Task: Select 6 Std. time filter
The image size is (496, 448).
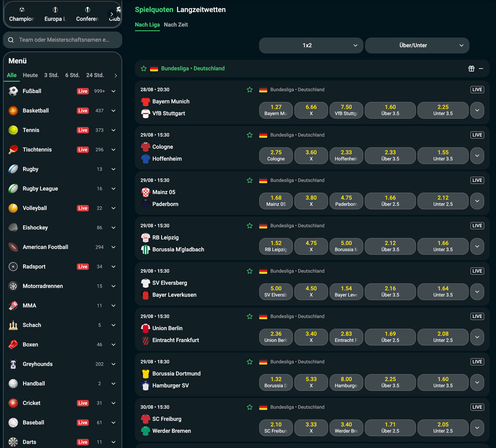Action: (x=72, y=75)
